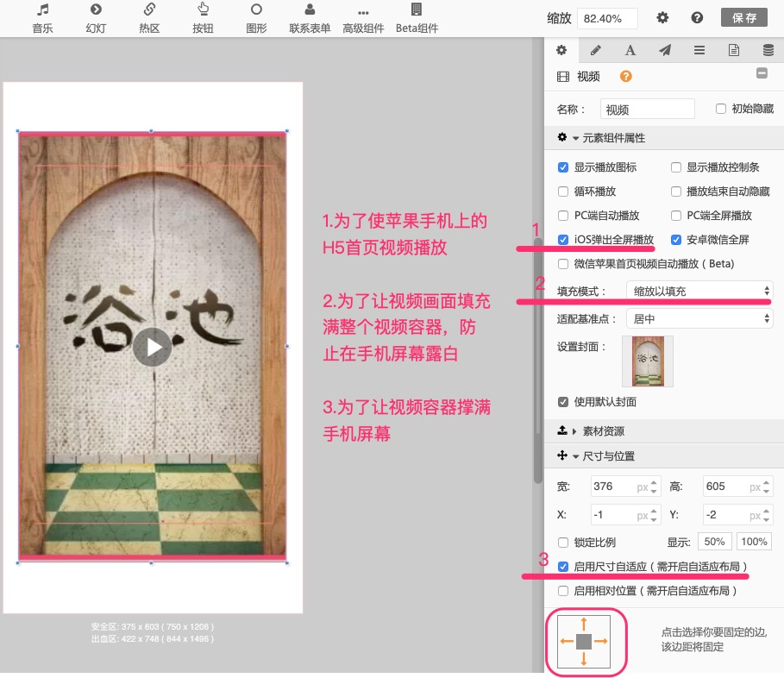Open the 音乐 music tool
This screenshot has height=678, width=784.
(42, 18)
